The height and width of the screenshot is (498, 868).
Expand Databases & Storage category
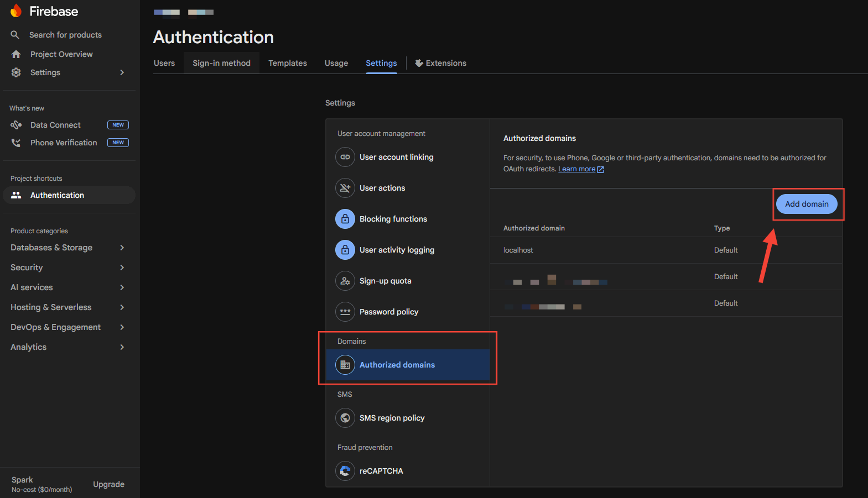click(x=122, y=248)
